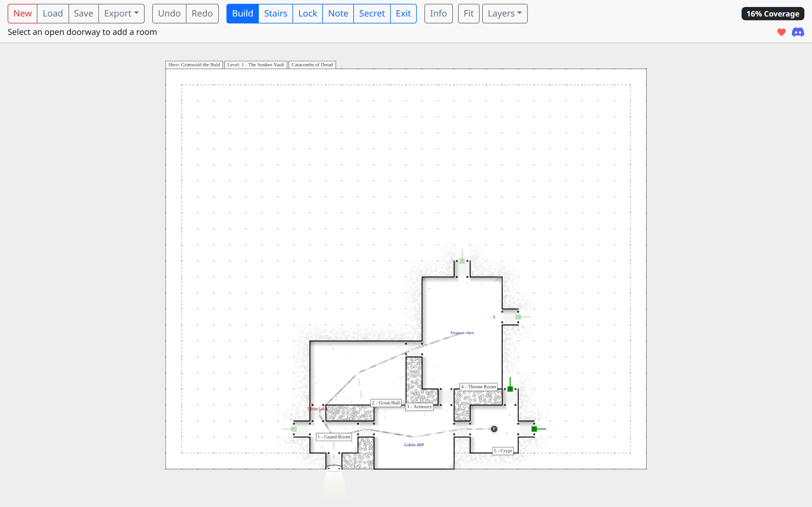Click the Hero: Grimwald the Bold tab

[x=194, y=65]
